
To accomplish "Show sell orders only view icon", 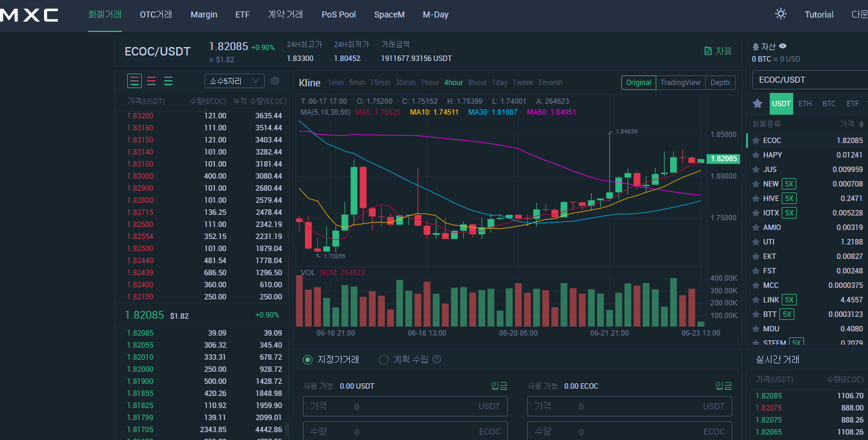I will 151,81.
